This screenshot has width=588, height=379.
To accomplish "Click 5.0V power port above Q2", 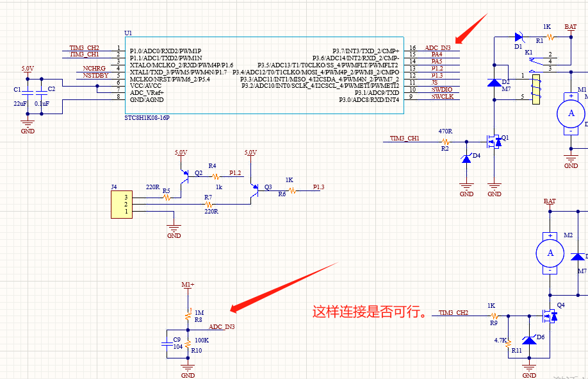I will pos(181,153).
